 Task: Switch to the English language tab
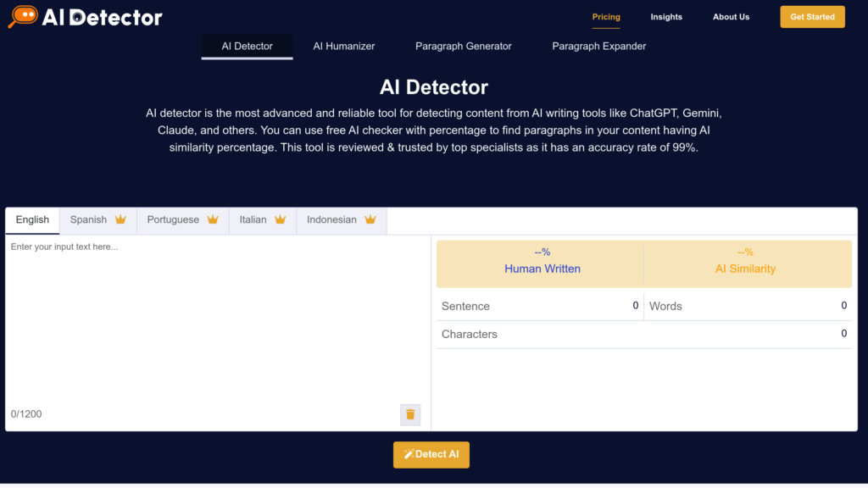point(32,219)
